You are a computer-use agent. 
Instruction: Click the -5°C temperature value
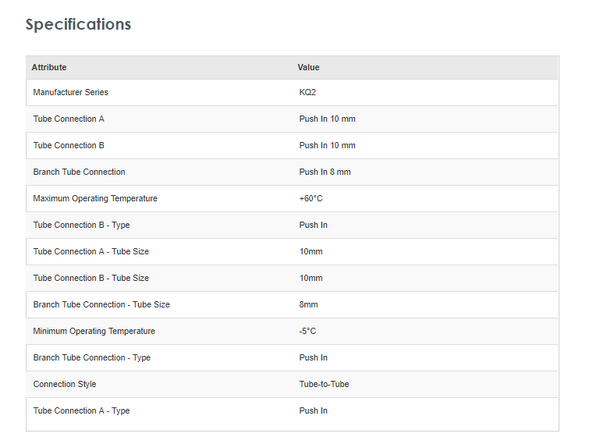coord(309,331)
